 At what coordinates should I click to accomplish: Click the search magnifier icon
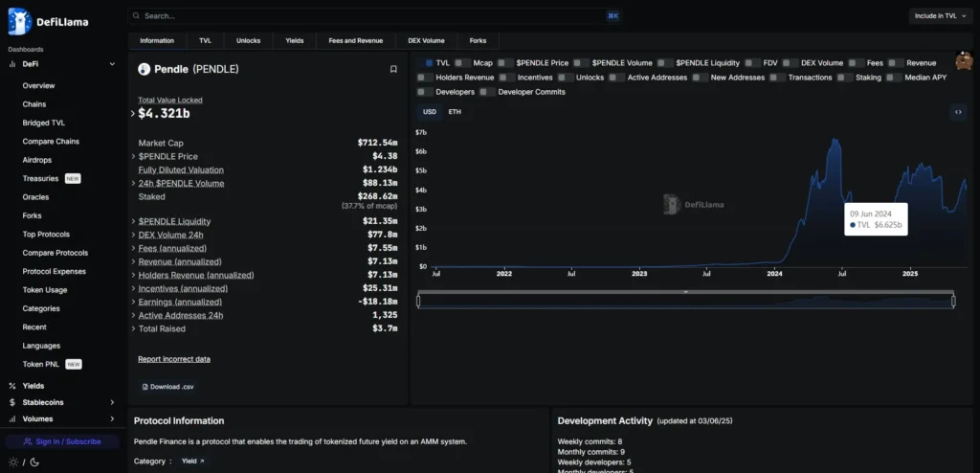point(136,15)
